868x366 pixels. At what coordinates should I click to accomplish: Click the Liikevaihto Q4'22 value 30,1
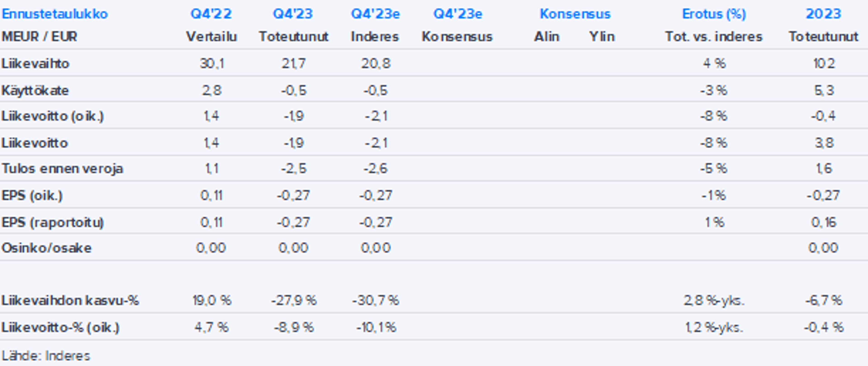pos(212,64)
